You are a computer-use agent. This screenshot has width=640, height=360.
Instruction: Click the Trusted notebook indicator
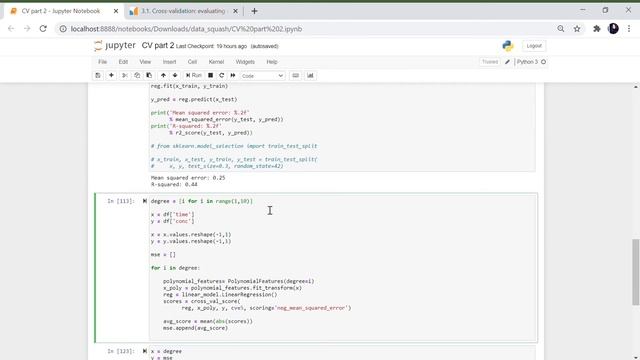[490, 62]
